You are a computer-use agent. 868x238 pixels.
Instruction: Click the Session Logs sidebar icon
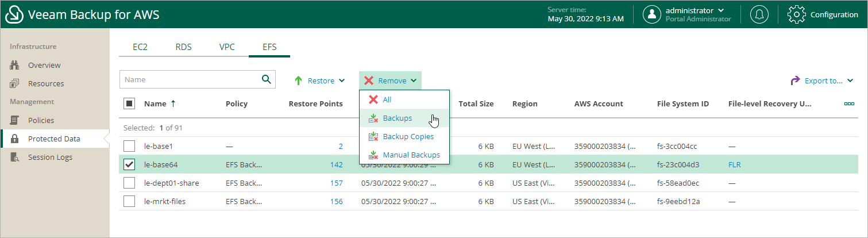pyautogui.click(x=15, y=157)
